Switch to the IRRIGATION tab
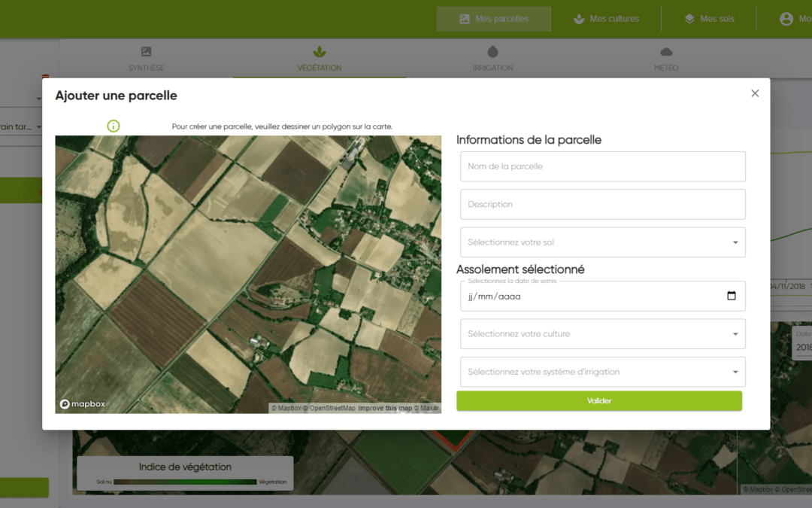The image size is (812, 508). pyautogui.click(x=492, y=59)
